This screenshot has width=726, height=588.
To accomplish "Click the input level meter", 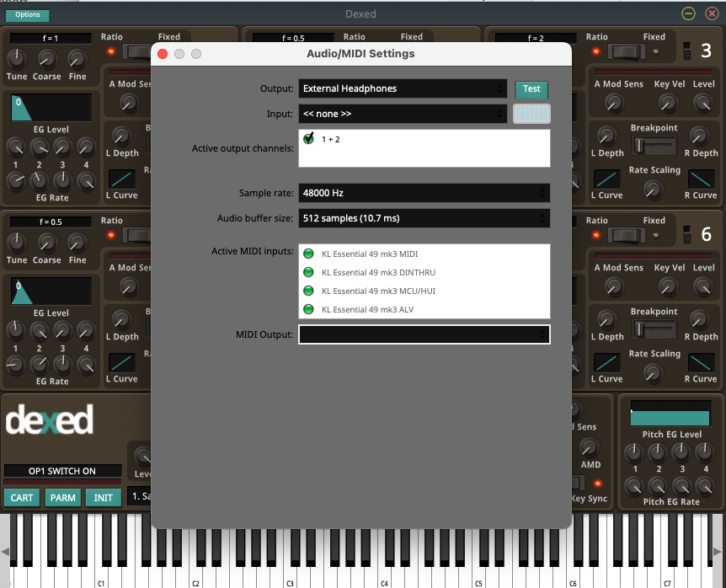I will pos(531,114).
